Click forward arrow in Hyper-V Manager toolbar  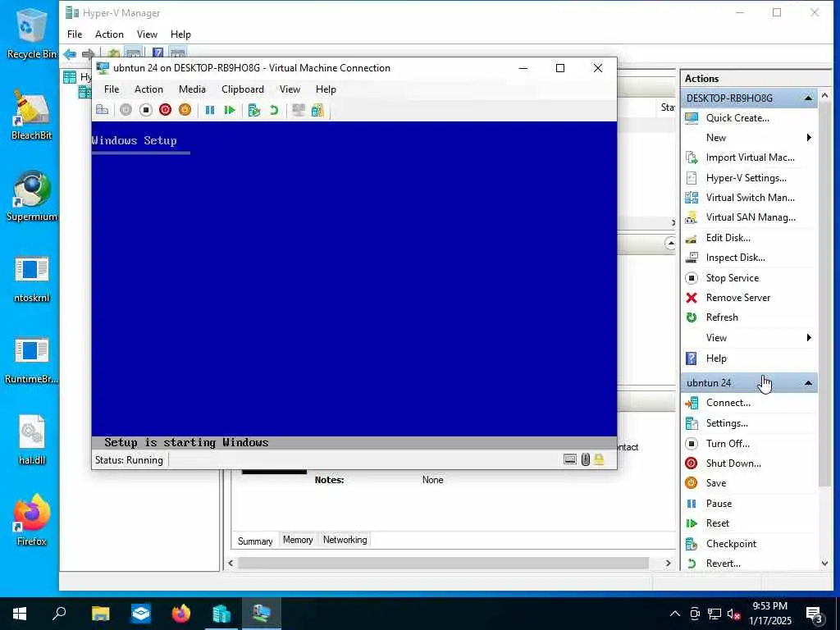tap(89, 53)
